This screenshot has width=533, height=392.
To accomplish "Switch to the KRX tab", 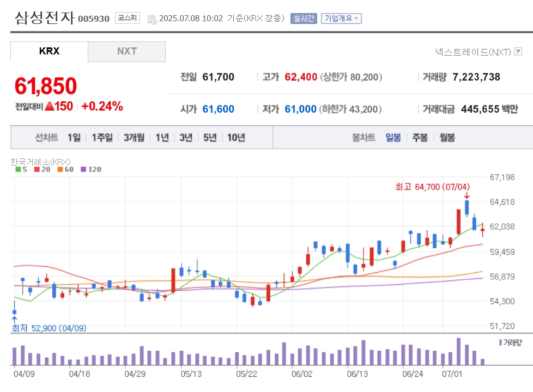I will point(49,51).
